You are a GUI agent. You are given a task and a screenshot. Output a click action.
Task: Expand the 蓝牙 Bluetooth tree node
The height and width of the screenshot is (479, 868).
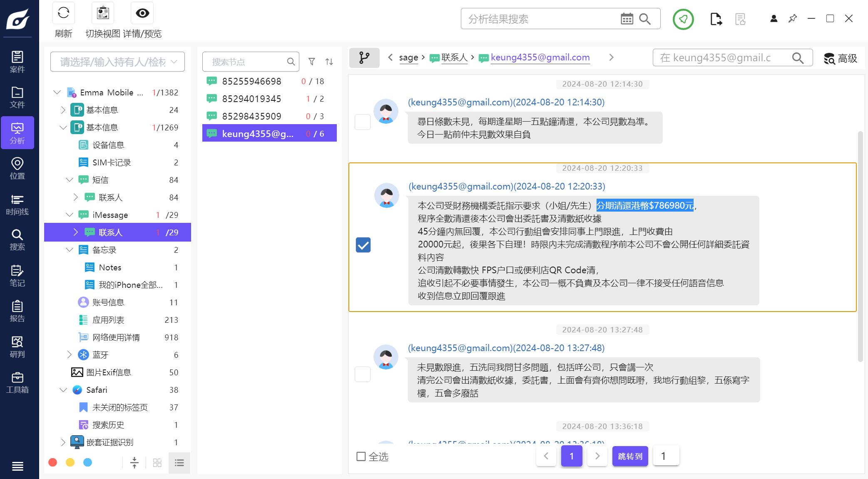pyautogui.click(x=70, y=354)
